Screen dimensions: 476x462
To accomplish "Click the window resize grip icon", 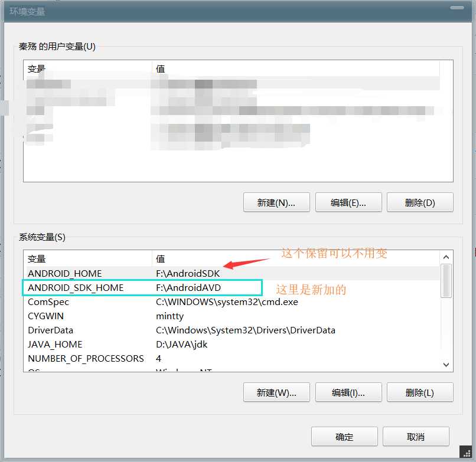I will click(x=467, y=453).
